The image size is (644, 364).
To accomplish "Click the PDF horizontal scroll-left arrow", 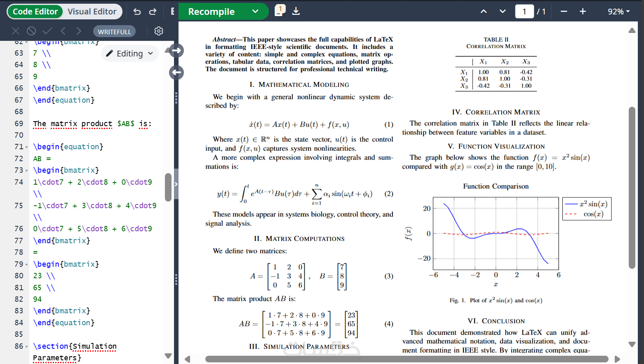I will click(x=188, y=359).
